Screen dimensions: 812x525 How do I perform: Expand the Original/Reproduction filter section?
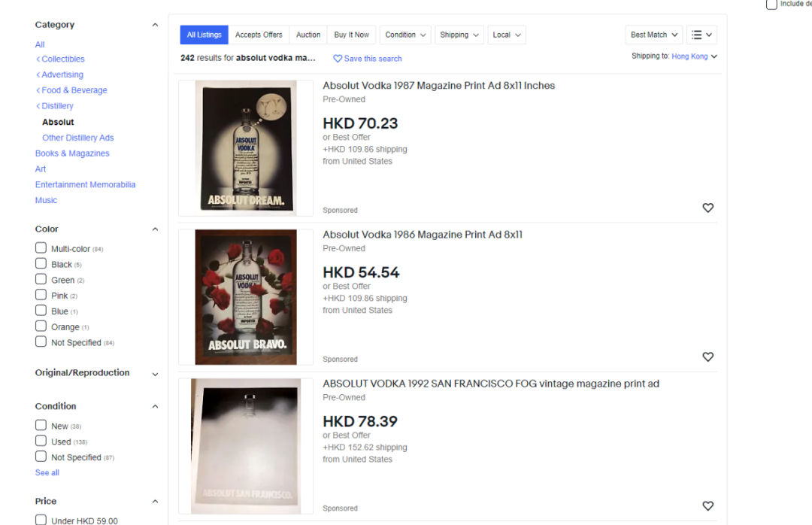tap(155, 374)
